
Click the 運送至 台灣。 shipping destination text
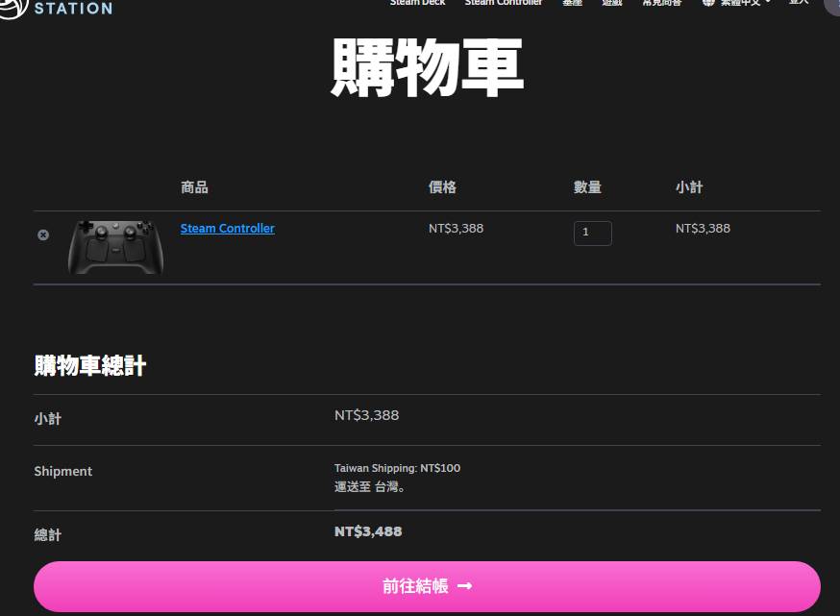coord(370,487)
